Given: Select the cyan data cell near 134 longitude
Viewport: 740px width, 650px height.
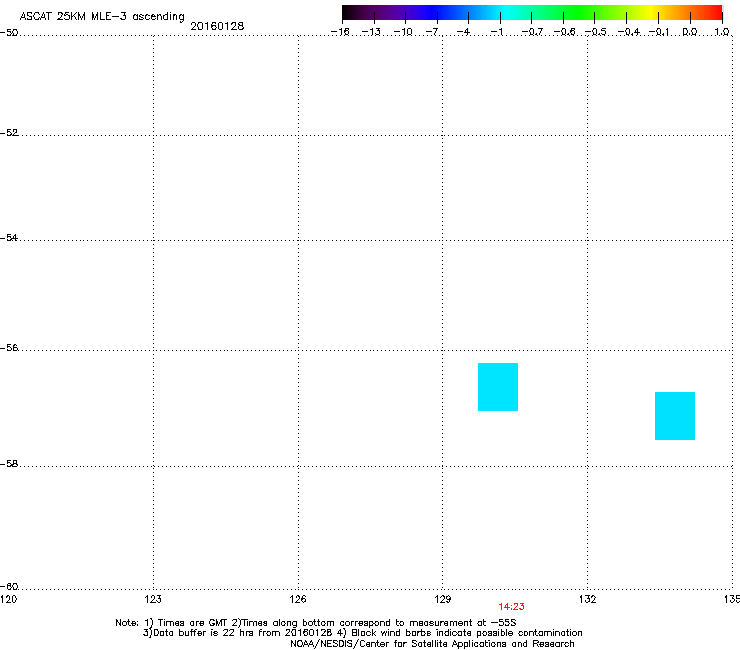Looking at the screenshot, I should point(675,416).
